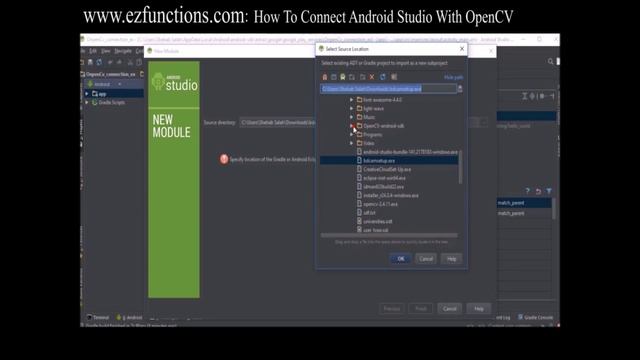
Task: Open the Navigate menu in Android Studio
Action: pos(123,51)
